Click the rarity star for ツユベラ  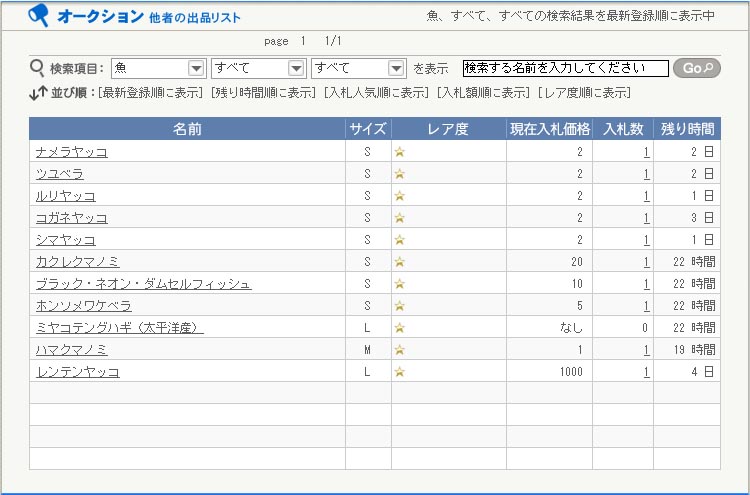(x=399, y=174)
